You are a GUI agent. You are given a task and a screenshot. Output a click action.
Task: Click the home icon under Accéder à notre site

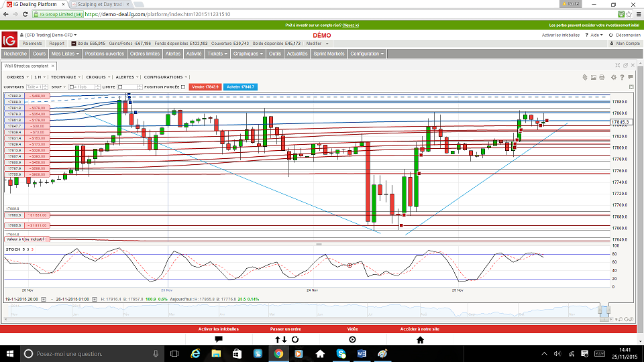[420, 339]
